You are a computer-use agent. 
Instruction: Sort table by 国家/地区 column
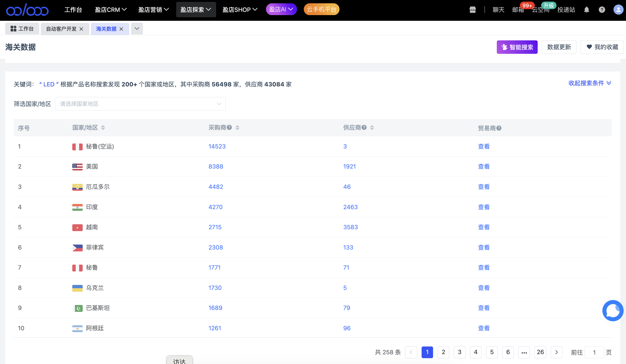tap(103, 128)
